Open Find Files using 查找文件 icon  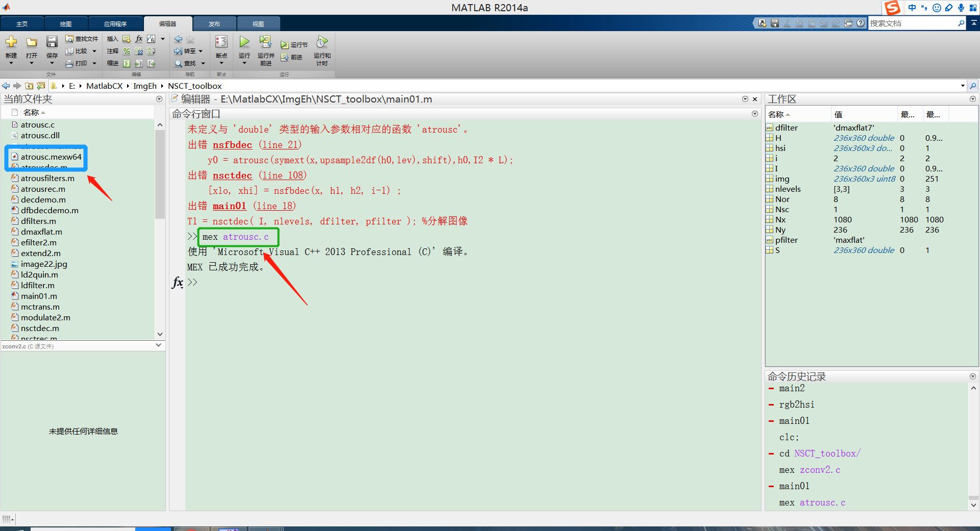click(82, 38)
